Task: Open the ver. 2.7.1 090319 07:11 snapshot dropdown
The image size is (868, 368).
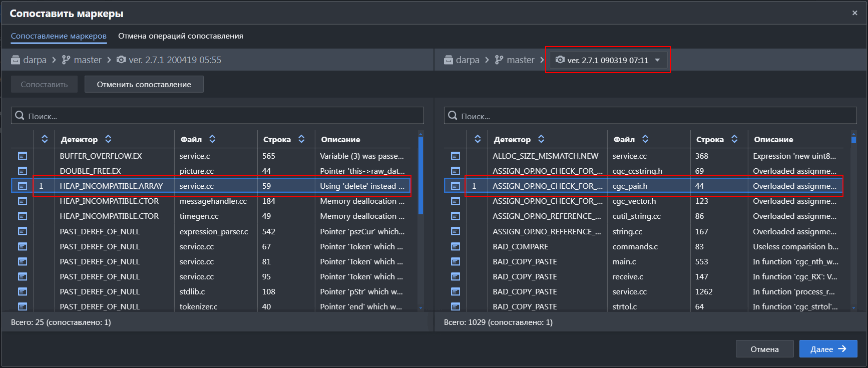Action: tap(608, 60)
